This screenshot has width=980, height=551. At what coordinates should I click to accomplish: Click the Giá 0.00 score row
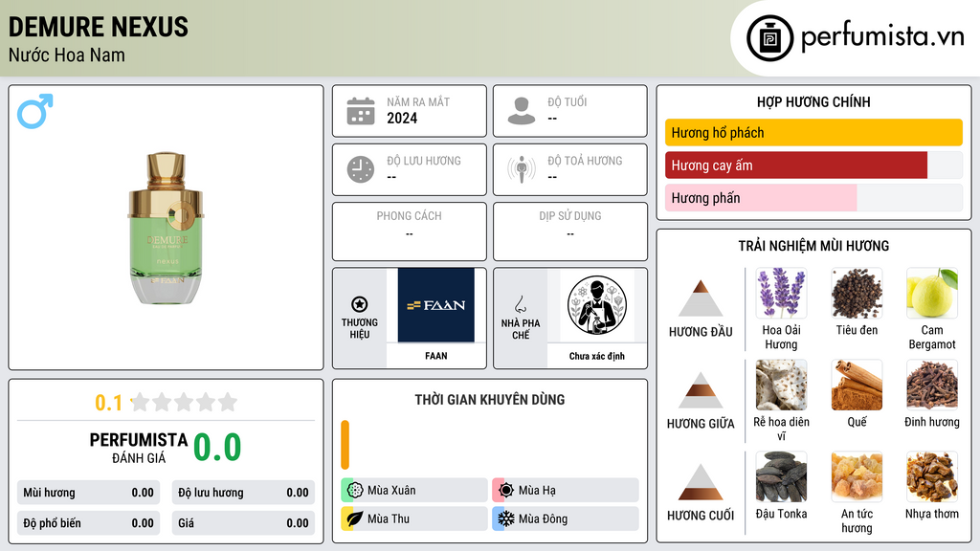(243, 523)
